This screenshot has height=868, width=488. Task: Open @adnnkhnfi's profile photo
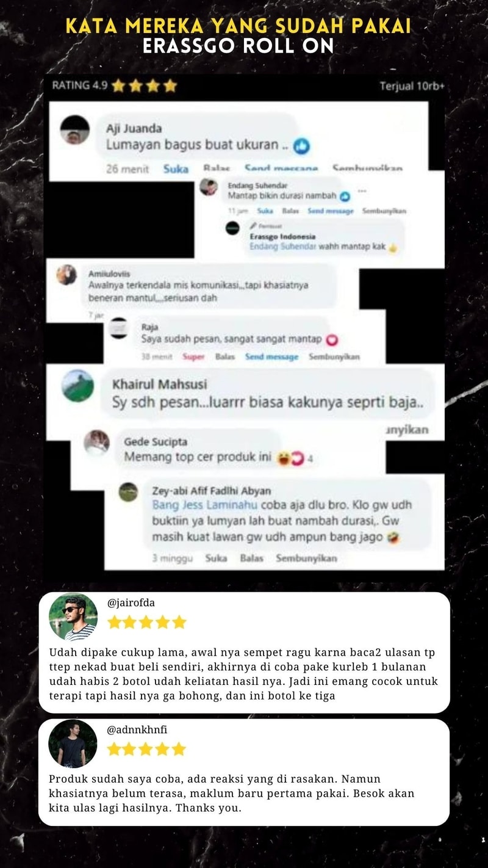[73, 743]
